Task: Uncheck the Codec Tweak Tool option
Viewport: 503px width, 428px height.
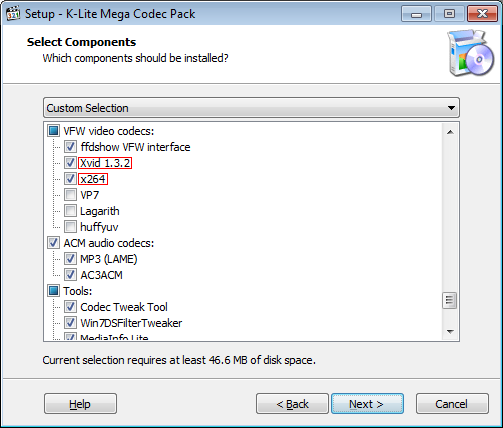Action: 70,307
